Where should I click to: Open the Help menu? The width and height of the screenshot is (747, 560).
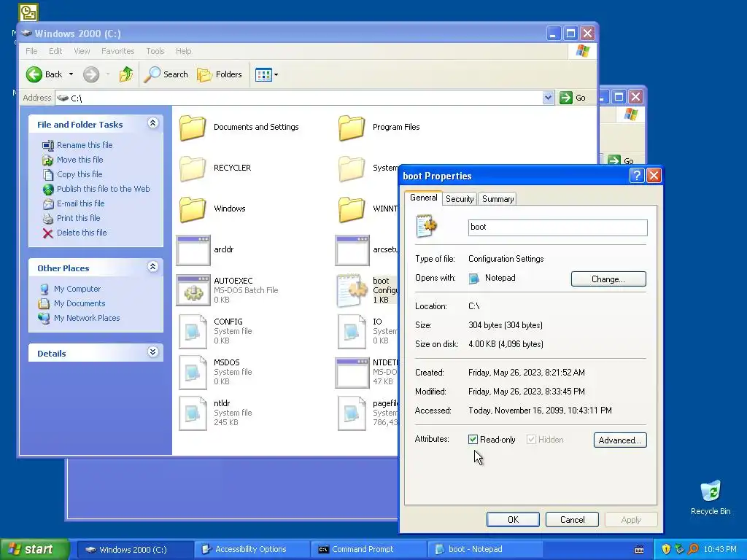click(183, 51)
